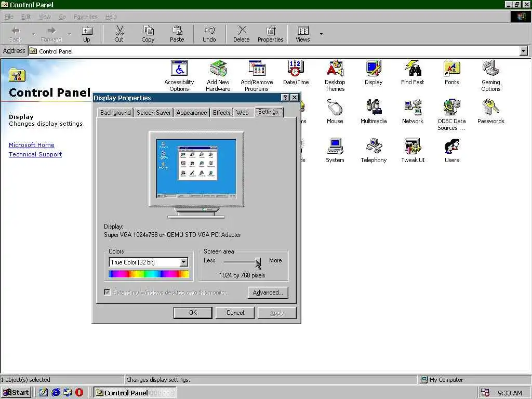Click the taskbar clock showing 9:33 AM
Image resolution: width=532 pixels, height=399 pixels.
pyautogui.click(x=510, y=393)
